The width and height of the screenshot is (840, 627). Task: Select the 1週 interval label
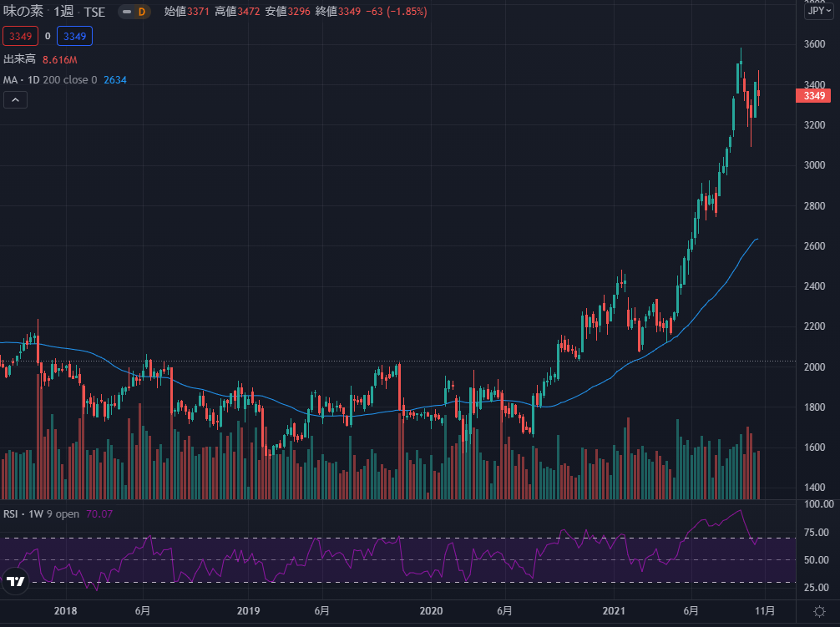(x=63, y=11)
